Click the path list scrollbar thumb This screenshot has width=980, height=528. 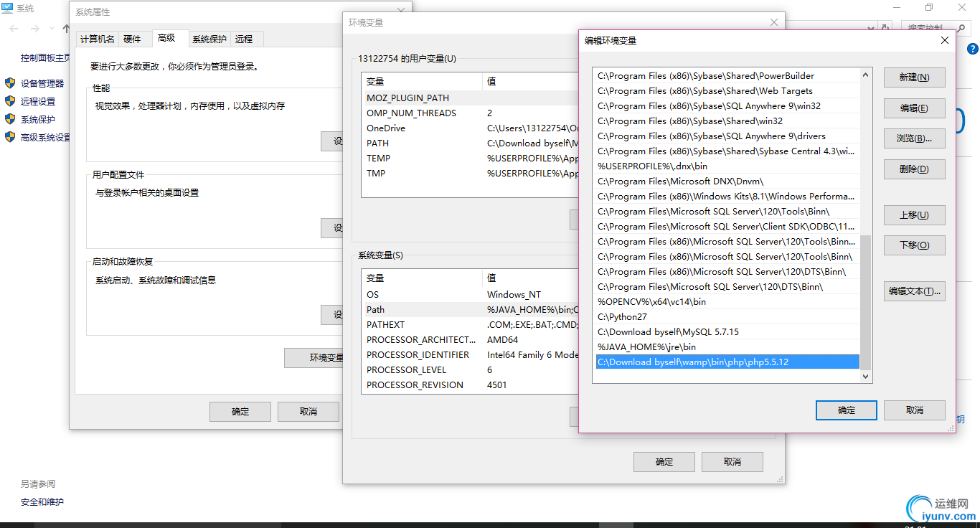[865, 302]
